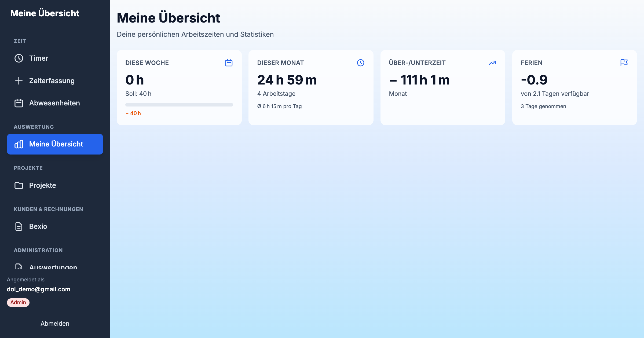Click the trend arrow icon on Über-/Unterzeit card
Viewport: 644px width, 338px height.
click(x=492, y=63)
